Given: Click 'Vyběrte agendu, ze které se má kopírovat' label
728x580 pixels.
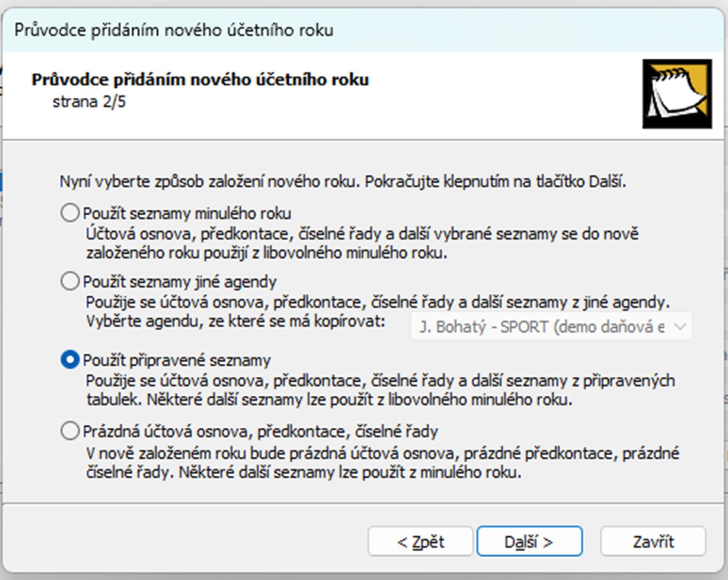Looking at the screenshot, I should (x=235, y=321).
